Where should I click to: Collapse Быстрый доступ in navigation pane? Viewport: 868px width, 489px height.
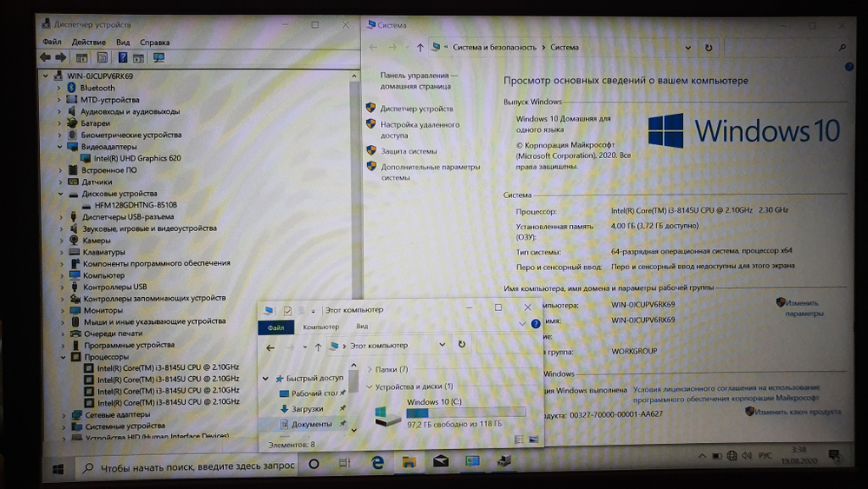[x=265, y=378]
